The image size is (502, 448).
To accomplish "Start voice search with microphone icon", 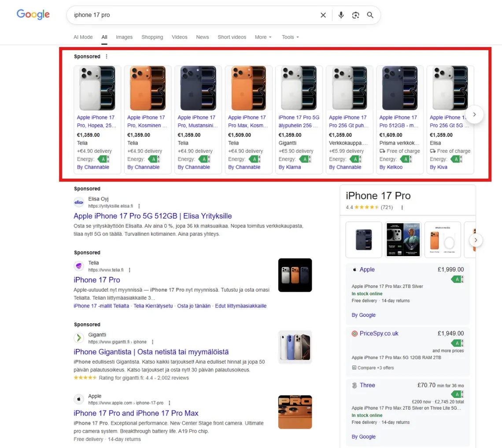I will click(x=341, y=15).
